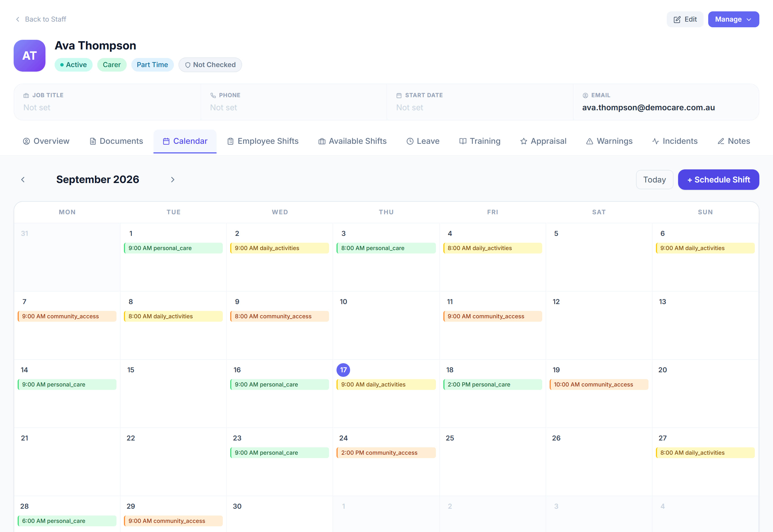Viewport: 773px width, 532px height.
Task: Click date number 15 in calendar
Action: tap(131, 370)
